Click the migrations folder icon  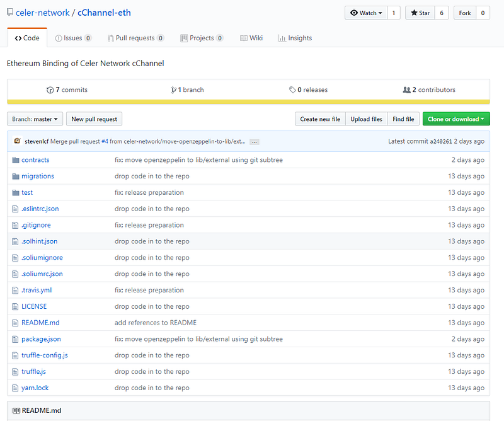15,176
